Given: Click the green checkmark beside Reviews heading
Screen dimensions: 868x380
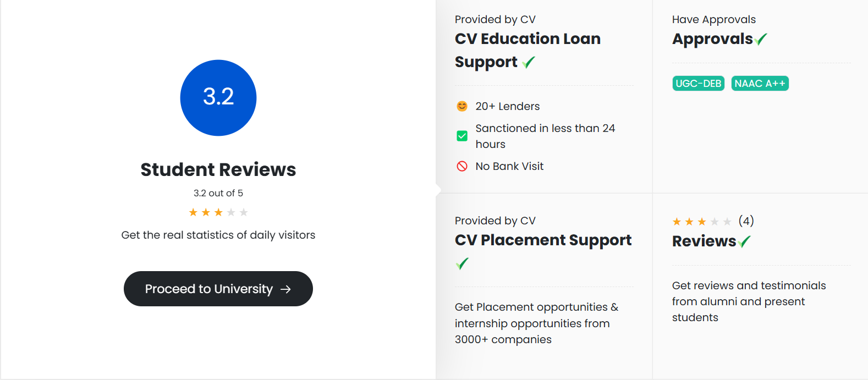Looking at the screenshot, I should 745,241.
